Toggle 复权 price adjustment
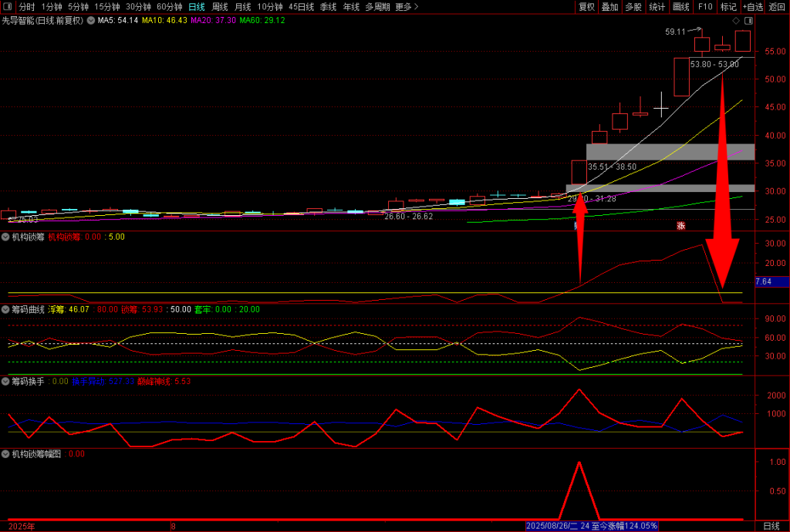The width and height of the screenshot is (790, 532). [x=587, y=7]
